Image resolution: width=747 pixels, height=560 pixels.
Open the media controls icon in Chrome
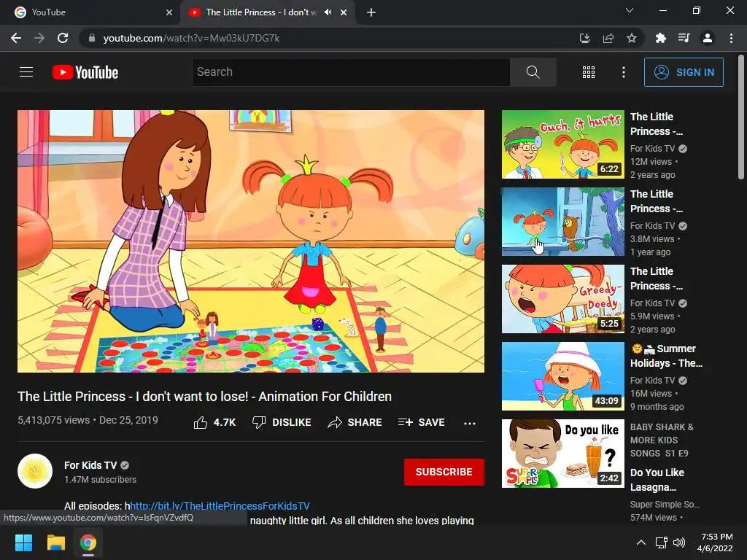point(684,38)
